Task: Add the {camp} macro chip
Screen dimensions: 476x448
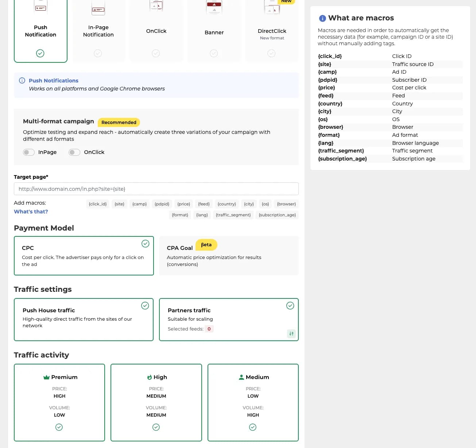Action: click(x=139, y=204)
